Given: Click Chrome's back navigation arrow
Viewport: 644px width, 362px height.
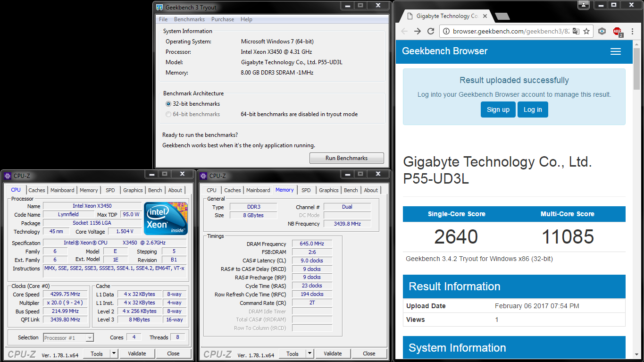Looking at the screenshot, I should point(404,31).
